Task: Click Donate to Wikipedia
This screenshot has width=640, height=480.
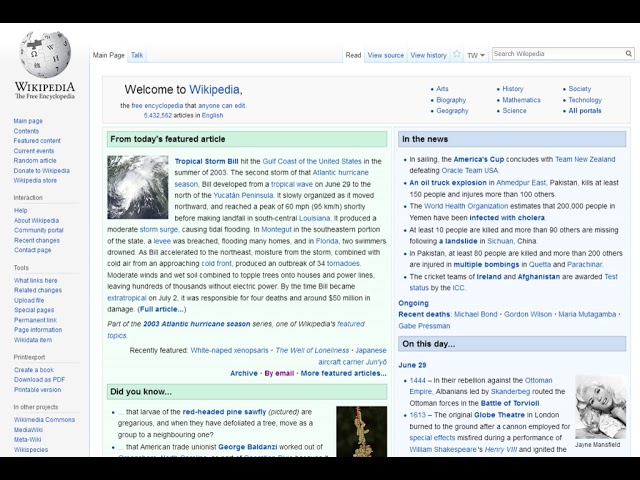Action: 42,171
